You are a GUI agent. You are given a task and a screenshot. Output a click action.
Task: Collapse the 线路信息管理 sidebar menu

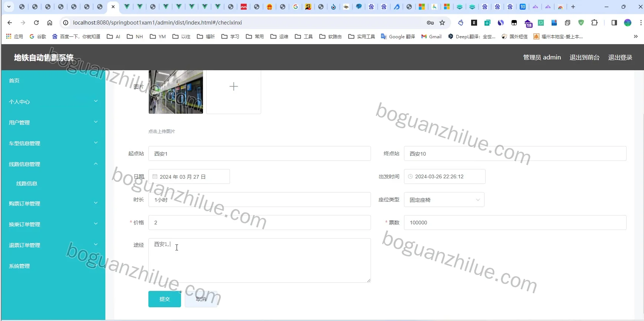pos(53,164)
